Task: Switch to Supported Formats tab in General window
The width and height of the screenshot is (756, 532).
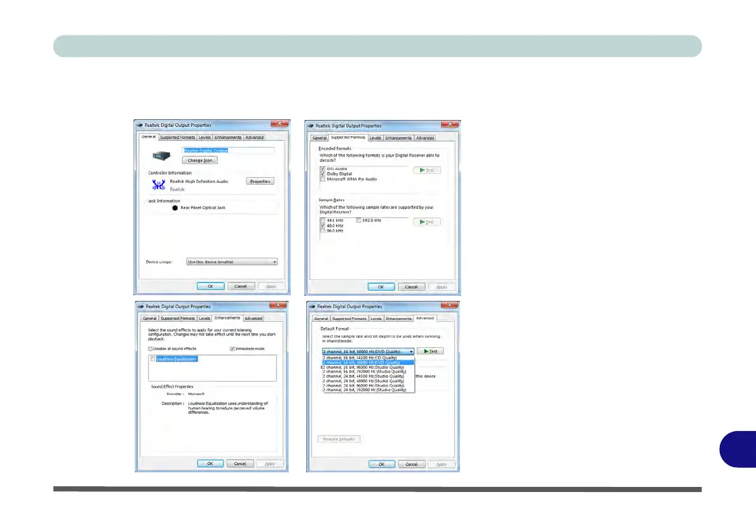Action: tap(177, 137)
